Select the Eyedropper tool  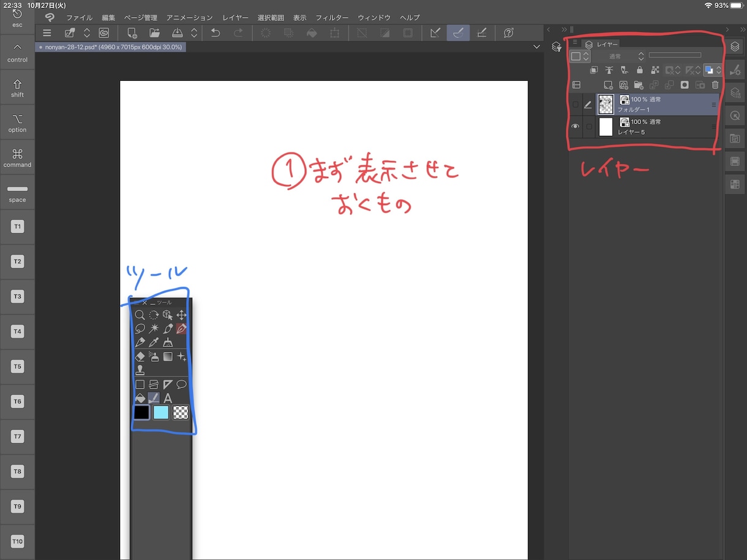(154, 342)
